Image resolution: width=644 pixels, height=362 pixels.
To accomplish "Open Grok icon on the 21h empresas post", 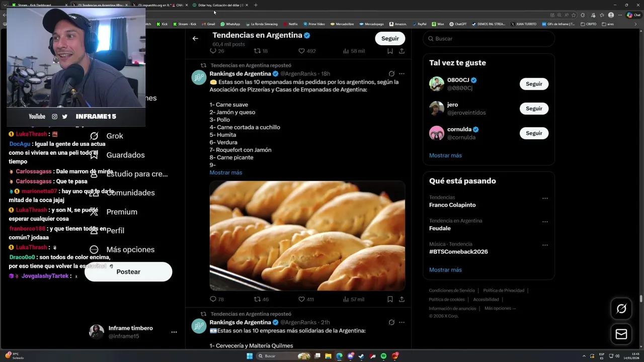I will coord(391,322).
